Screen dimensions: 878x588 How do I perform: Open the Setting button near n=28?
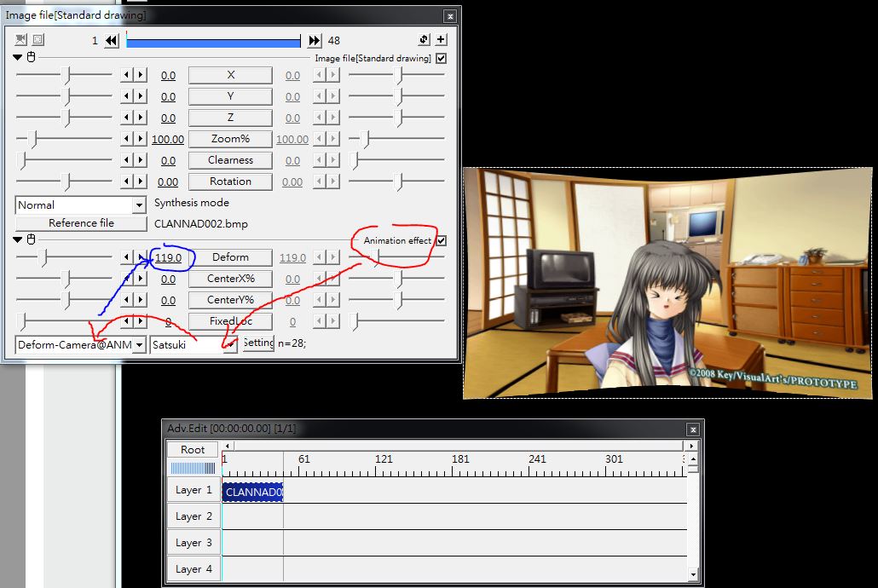coord(258,343)
